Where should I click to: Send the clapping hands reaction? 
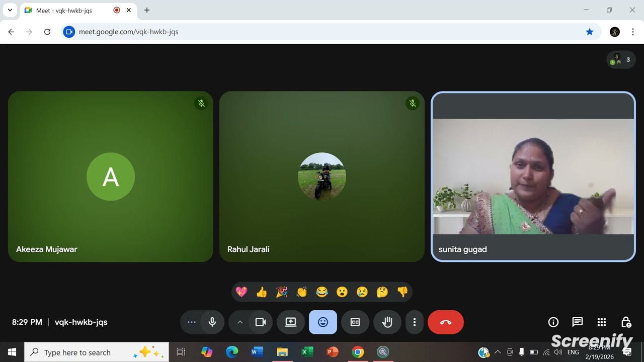coord(302,292)
